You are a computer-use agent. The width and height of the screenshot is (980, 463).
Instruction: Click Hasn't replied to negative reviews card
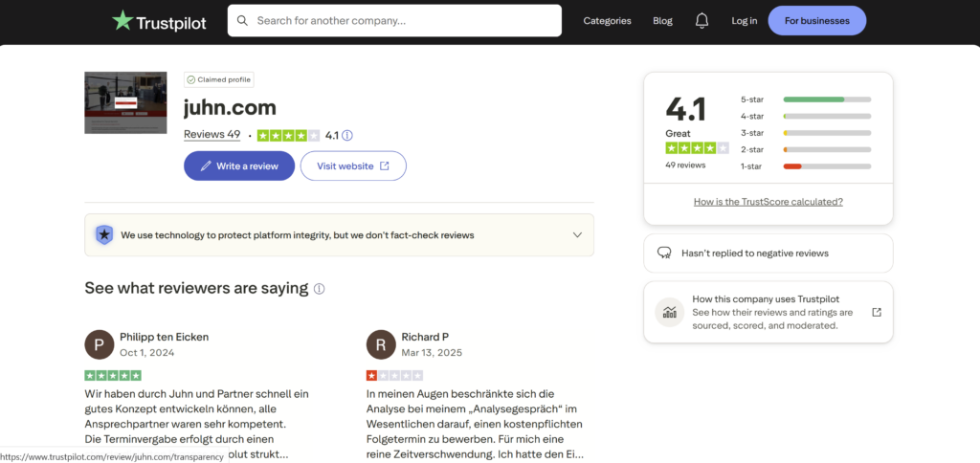(768, 254)
